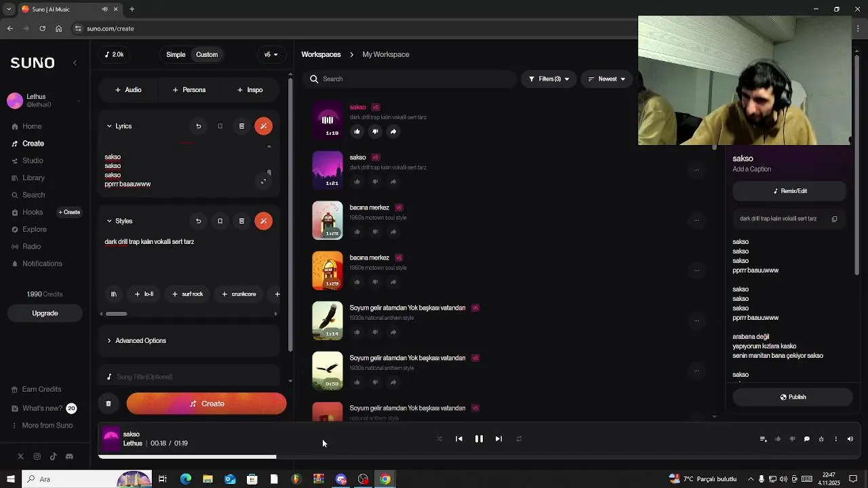Open comments from the player bar

coord(806,439)
